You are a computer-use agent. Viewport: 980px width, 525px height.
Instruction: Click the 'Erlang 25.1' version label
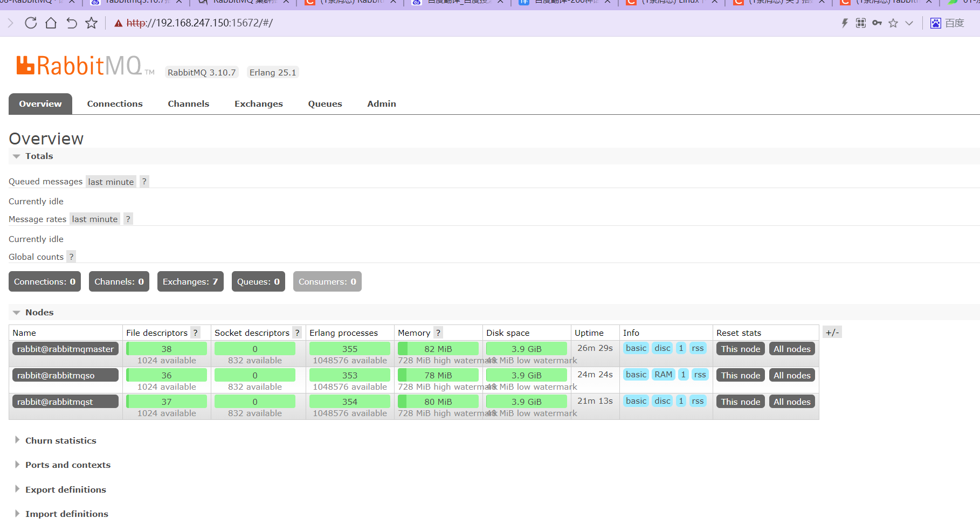coord(273,72)
